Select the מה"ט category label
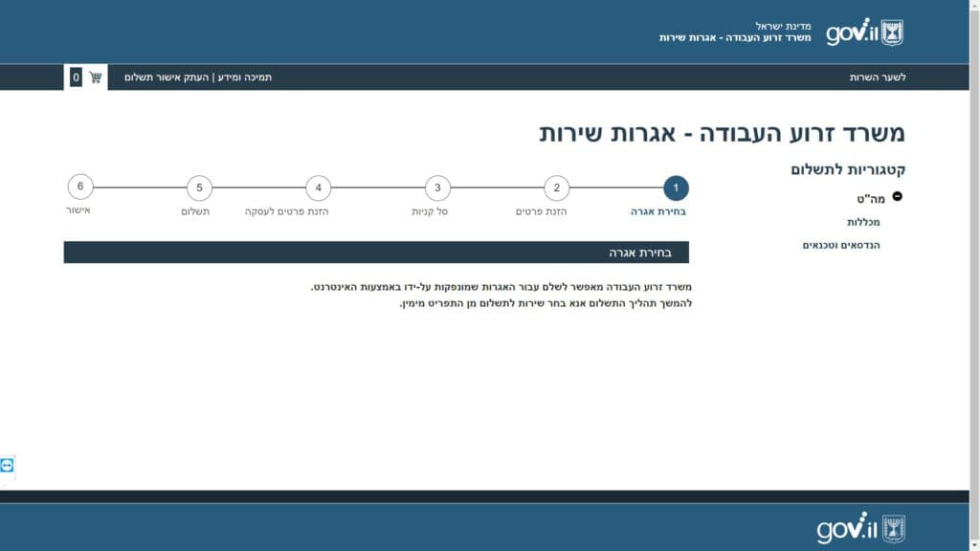Screen dimensions: 980x551 pos(871,199)
